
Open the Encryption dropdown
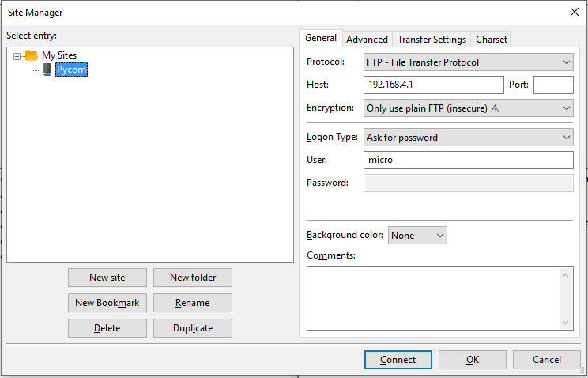[468, 108]
